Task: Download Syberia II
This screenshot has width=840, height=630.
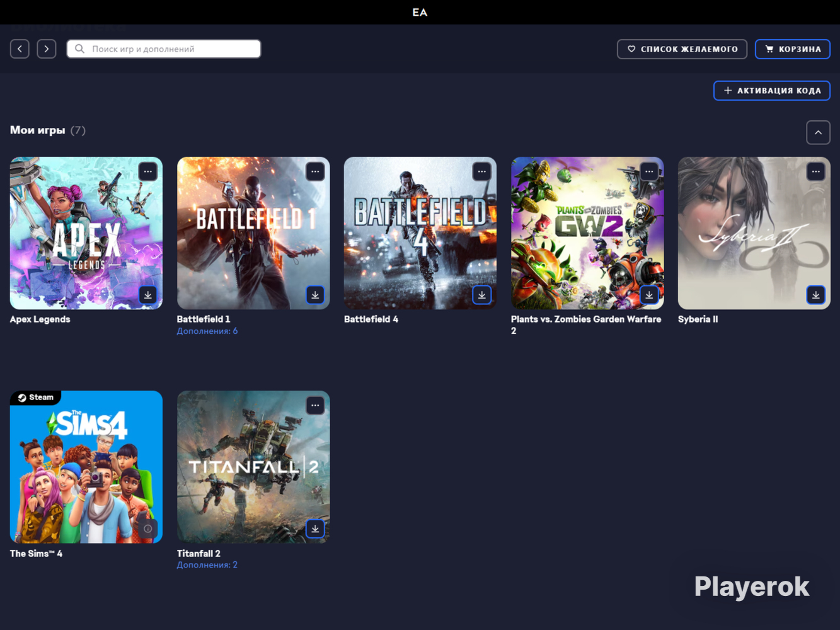Action: (816, 295)
